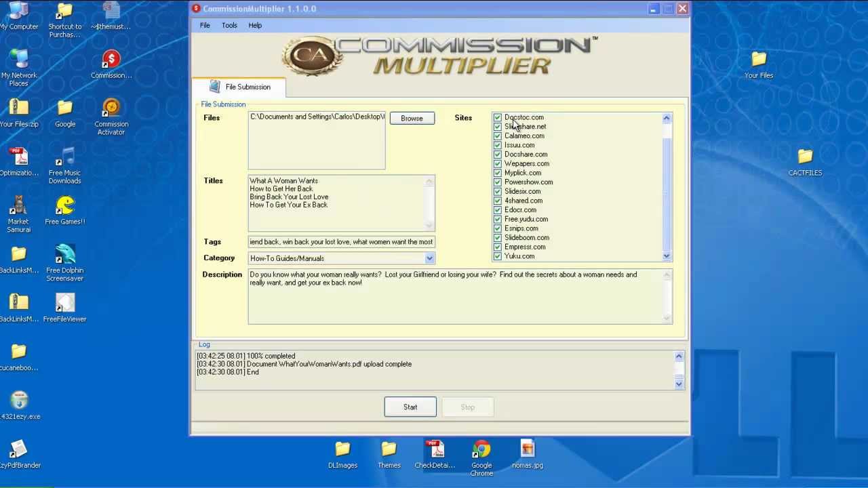Screen dimensions: 868x488
Task: Open the File menu
Action: point(205,25)
